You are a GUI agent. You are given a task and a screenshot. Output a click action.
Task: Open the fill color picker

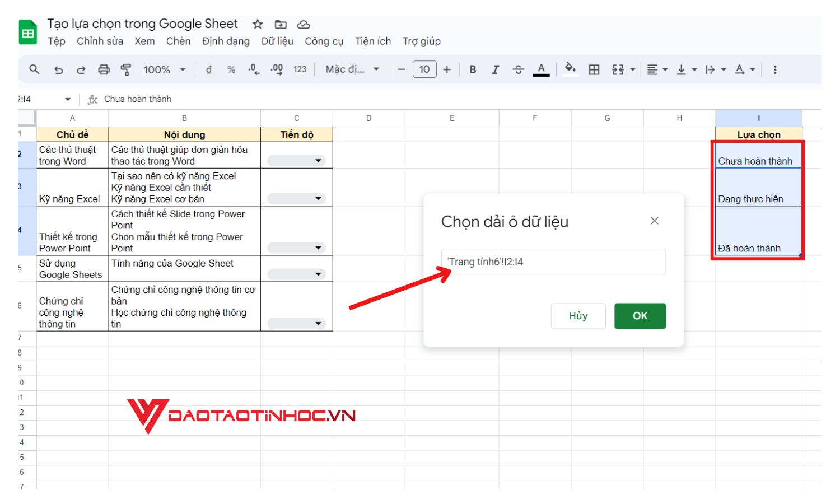[570, 69]
